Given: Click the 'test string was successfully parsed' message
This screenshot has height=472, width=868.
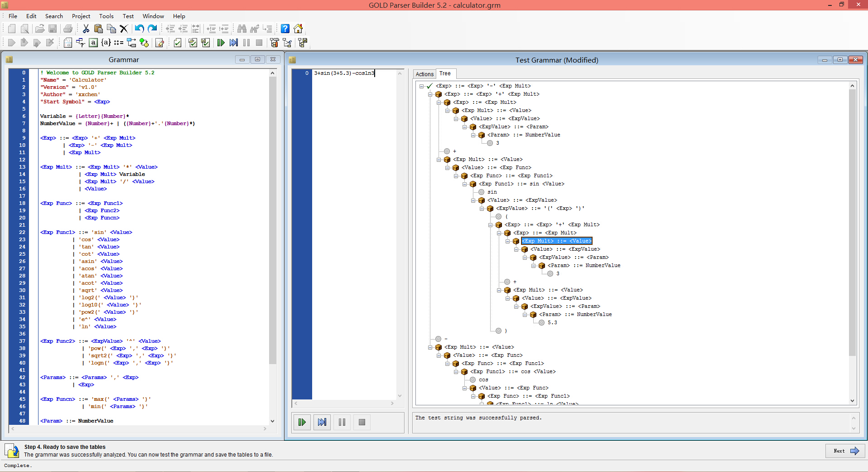Looking at the screenshot, I should 478,418.
